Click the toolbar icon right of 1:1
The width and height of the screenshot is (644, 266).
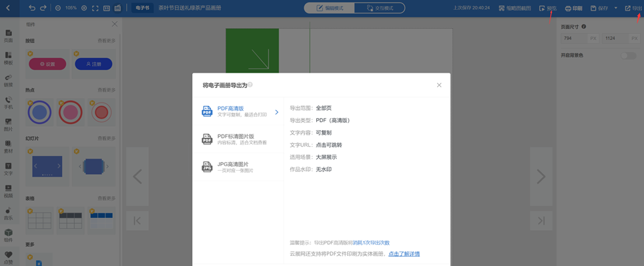pos(117,8)
